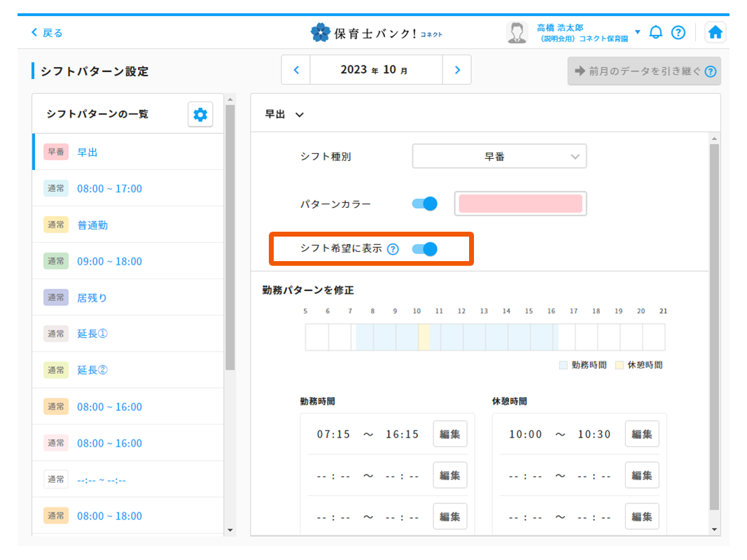Viewport: 747px width, 560px height.
Task: Open the シフト種別 dropdown
Action: (x=499, y=157)
